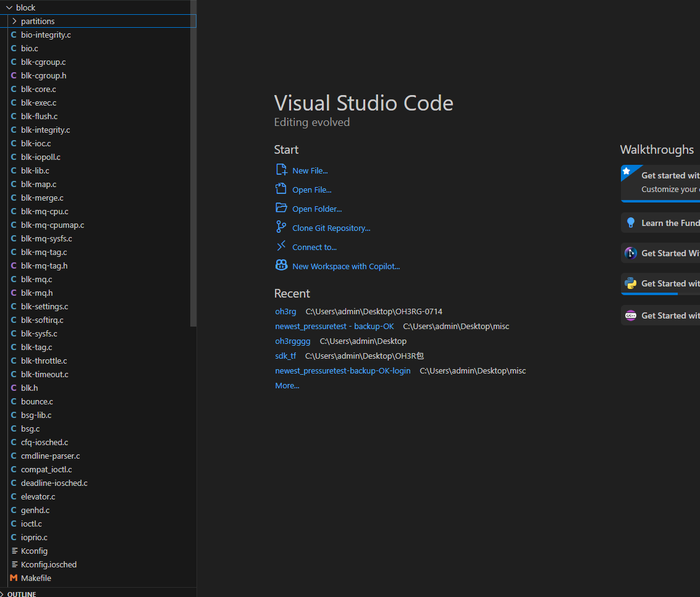Click the header icon beside blk-mq-tag.h
Screen dimensions: 700x597
pyautogui.click(x=14, y=265)
